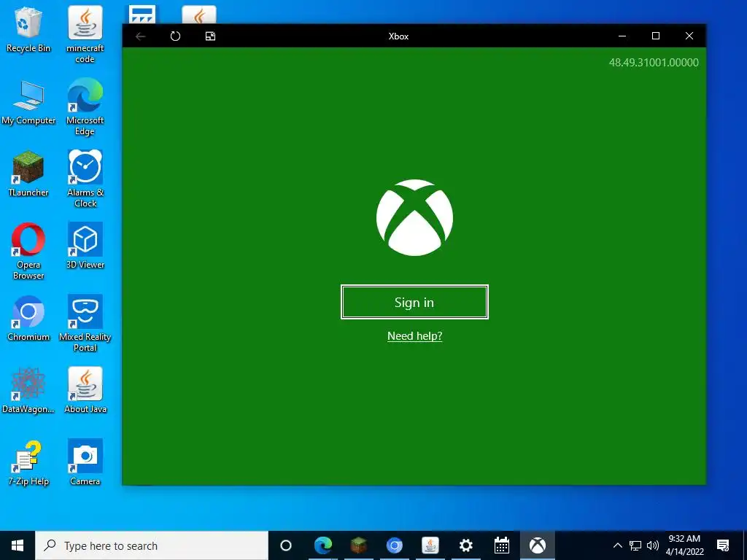Viewport: 747px width, 560px height.
Task: Open the Minecraft block icon on taskbar
Action: 358,545
